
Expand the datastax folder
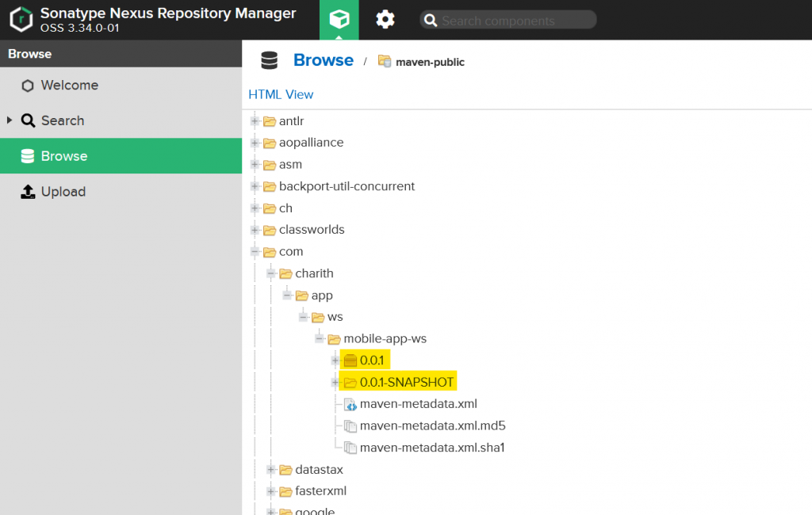(x=271, y=470)
